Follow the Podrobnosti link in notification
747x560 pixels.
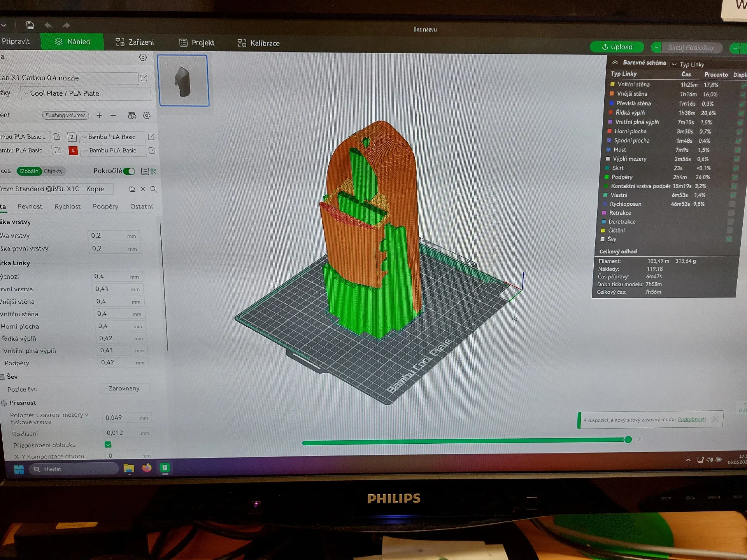[692, 419]
